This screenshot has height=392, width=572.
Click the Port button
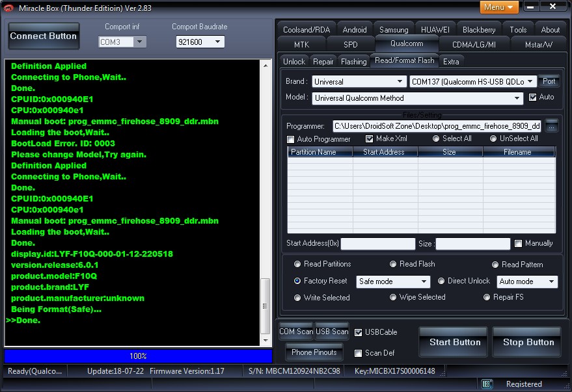(x=549, y=81)
